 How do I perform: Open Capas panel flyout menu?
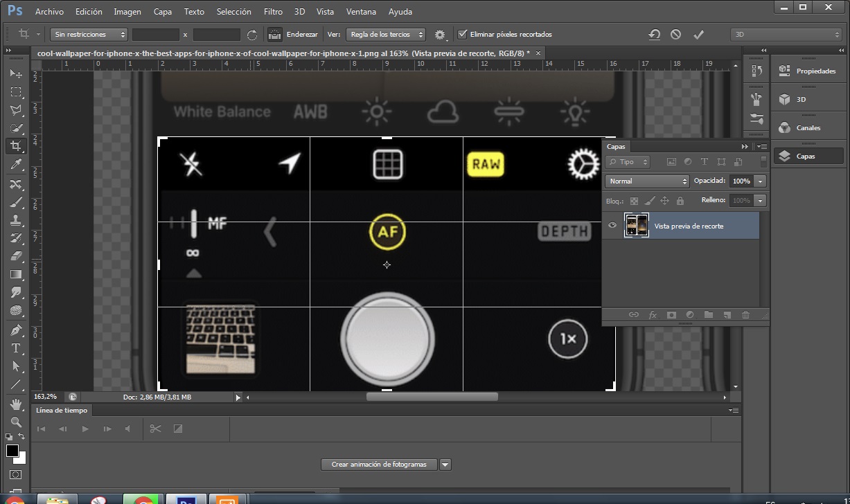pos(762,147)
